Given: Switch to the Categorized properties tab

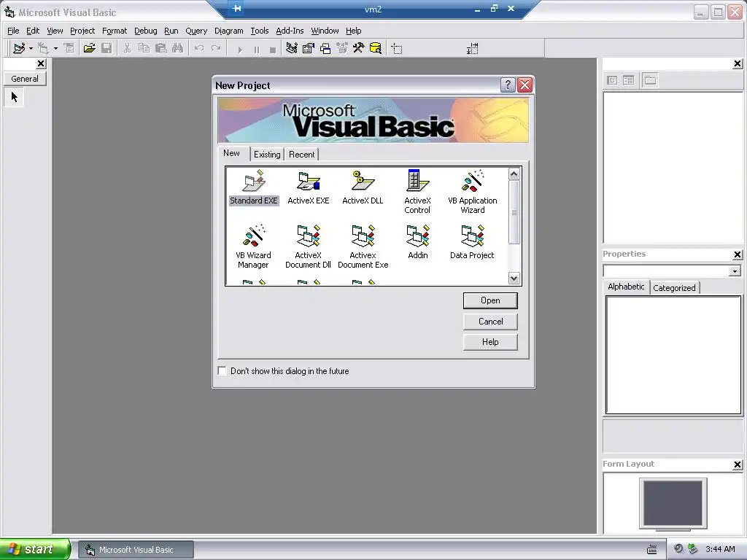Looking at the screenshot, I should pyautogui.click(x=674, y=287).
